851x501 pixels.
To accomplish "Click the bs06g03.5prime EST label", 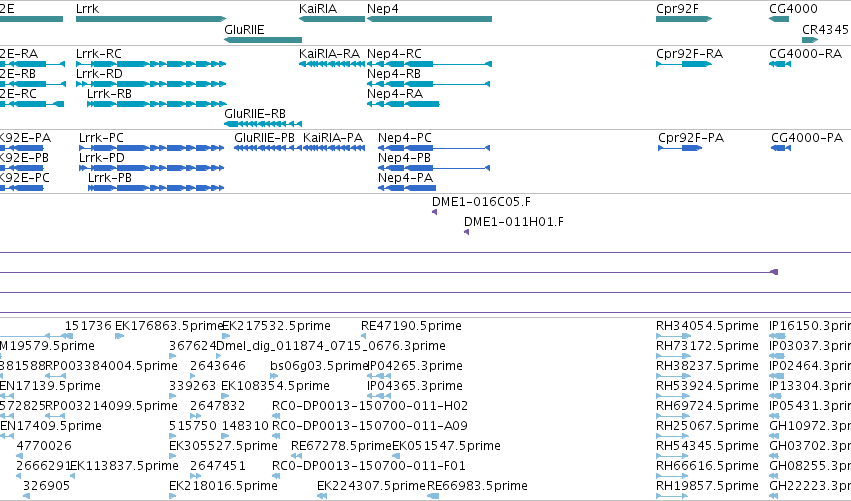I will (x=320, y=366).
